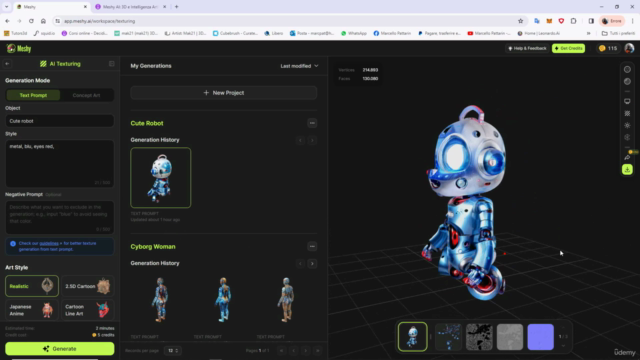Image resolution: width=640 pixels, height=360 pixels.
Task: Select the purple normal map swatch
Action: coord(540,337)
